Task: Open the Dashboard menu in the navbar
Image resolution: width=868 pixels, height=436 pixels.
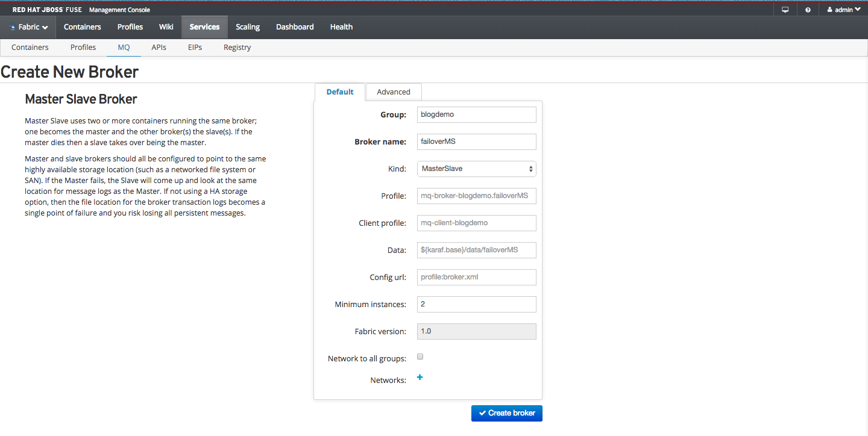Action: tap(295, 26)
